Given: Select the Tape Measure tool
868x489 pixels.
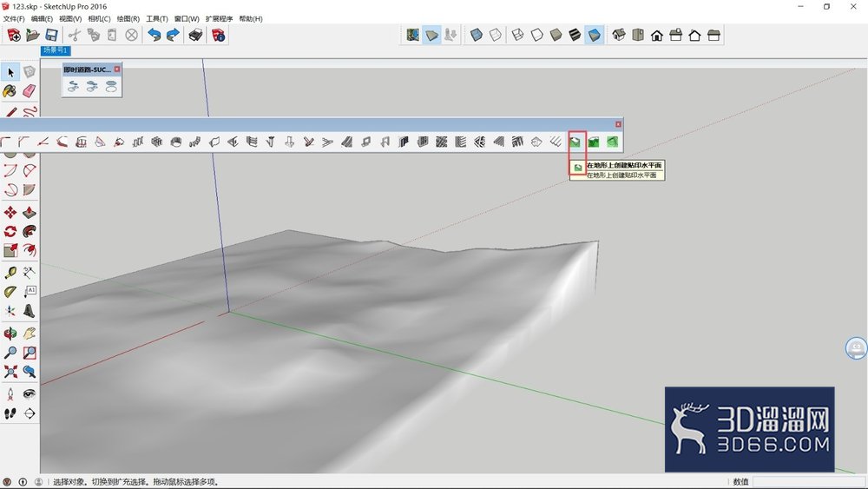Looking at the screenshot, I should click(x=10, y=273).
